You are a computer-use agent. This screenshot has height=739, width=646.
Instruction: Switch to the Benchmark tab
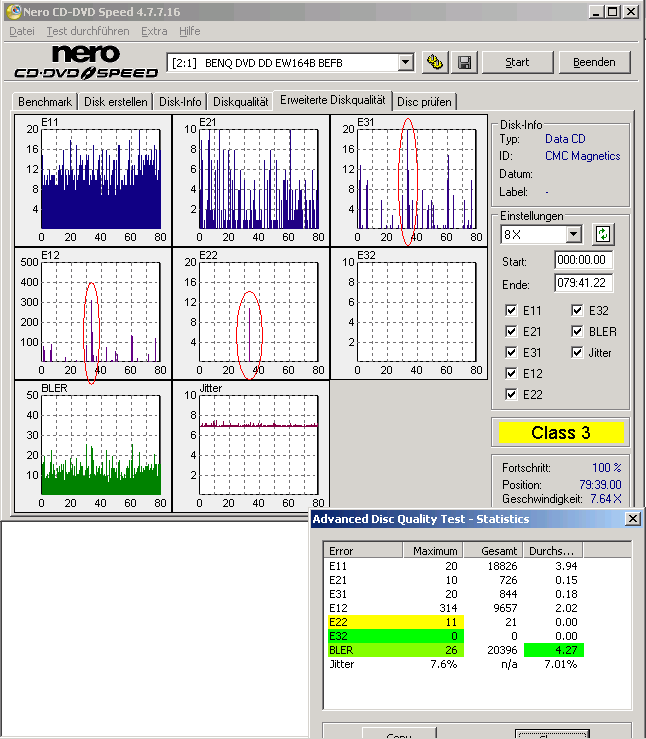coord(44,102)
